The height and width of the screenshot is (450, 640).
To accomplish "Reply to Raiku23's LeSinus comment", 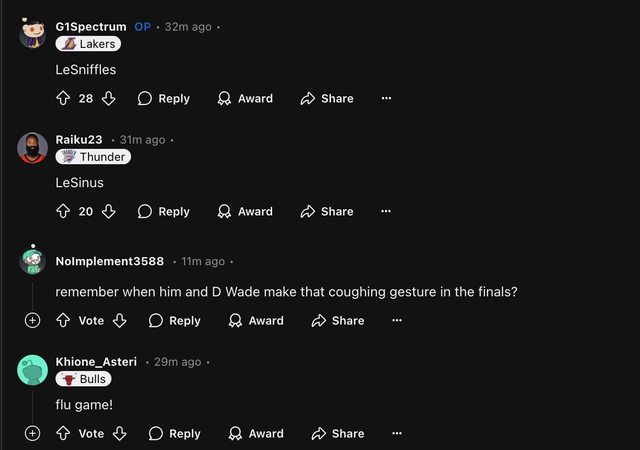I will [x=163, y=211].
